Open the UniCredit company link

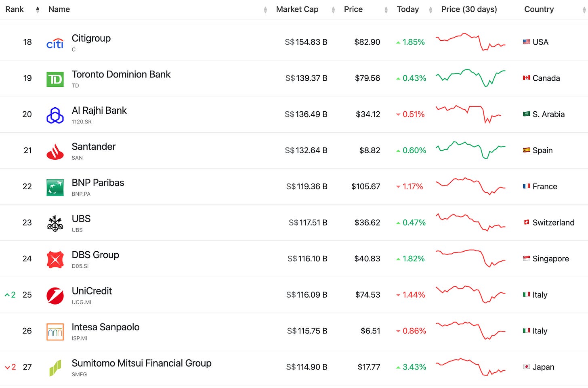coord(92,291)
